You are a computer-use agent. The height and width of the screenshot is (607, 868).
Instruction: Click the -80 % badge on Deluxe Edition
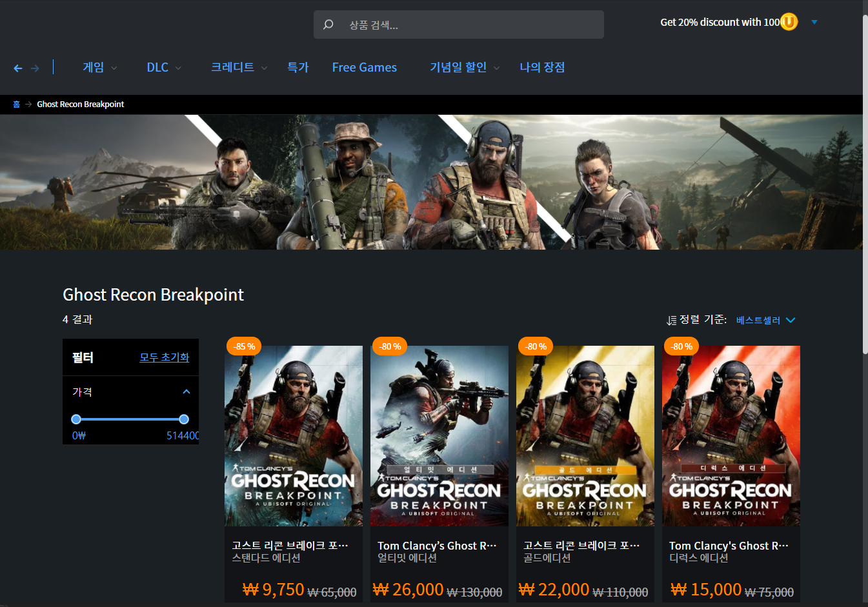click(x=681, y=346)
